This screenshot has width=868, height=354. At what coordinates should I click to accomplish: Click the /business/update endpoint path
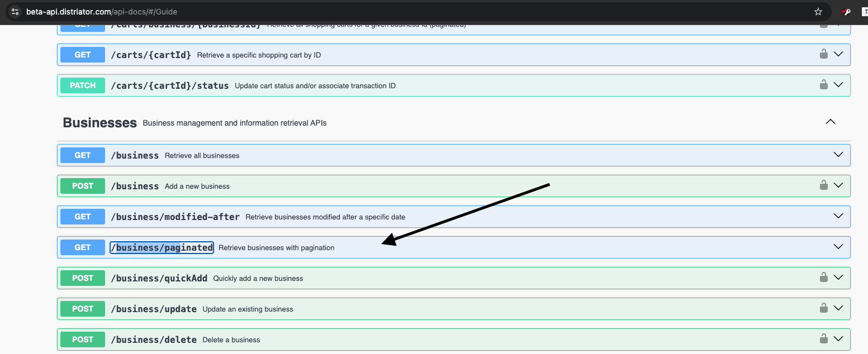click(x=154, y=309)
